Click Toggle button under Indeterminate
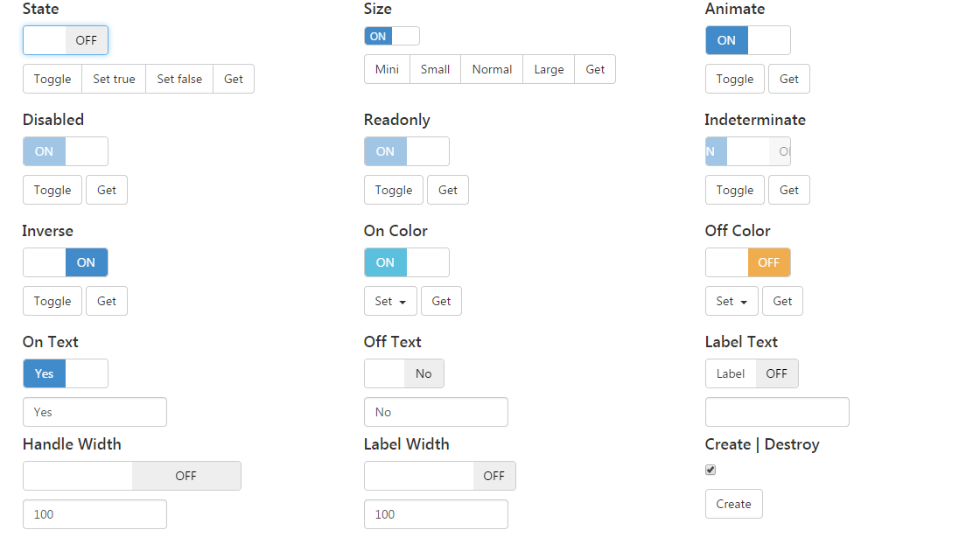This screenshot has height=551, width=980. 735,190
